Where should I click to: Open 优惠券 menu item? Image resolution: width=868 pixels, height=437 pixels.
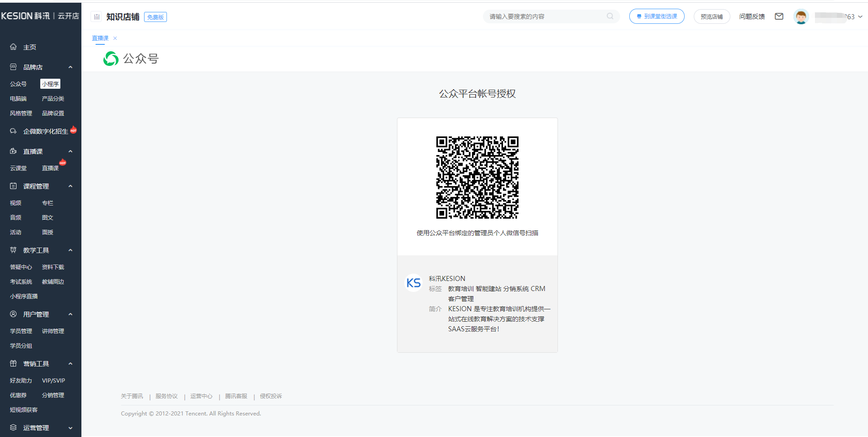point(18,395)
